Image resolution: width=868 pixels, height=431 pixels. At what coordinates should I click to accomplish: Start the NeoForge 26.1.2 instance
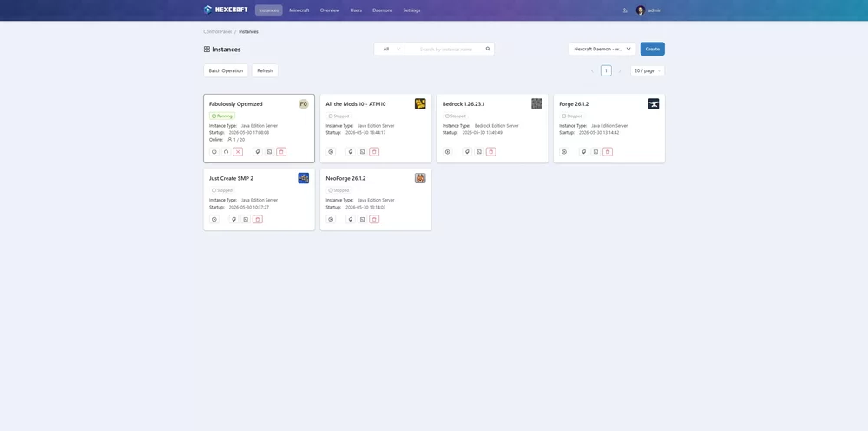[x=331, y=219]
